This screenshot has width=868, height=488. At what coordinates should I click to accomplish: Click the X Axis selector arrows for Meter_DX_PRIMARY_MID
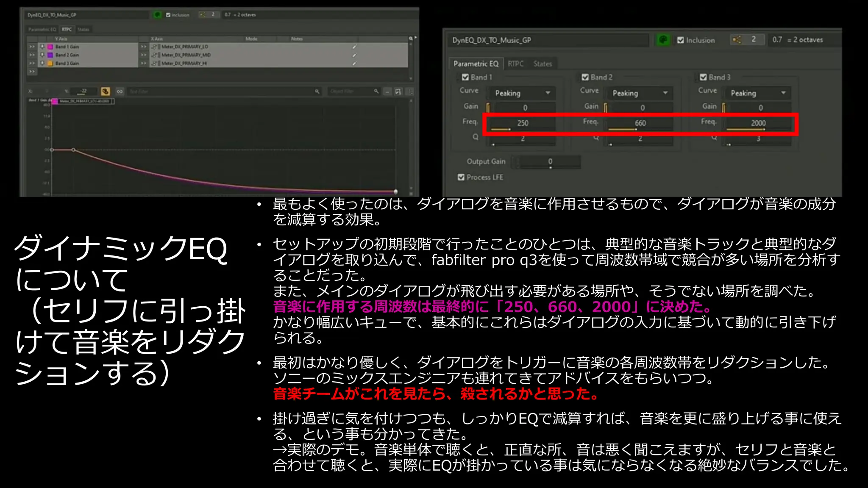[144, 55]
